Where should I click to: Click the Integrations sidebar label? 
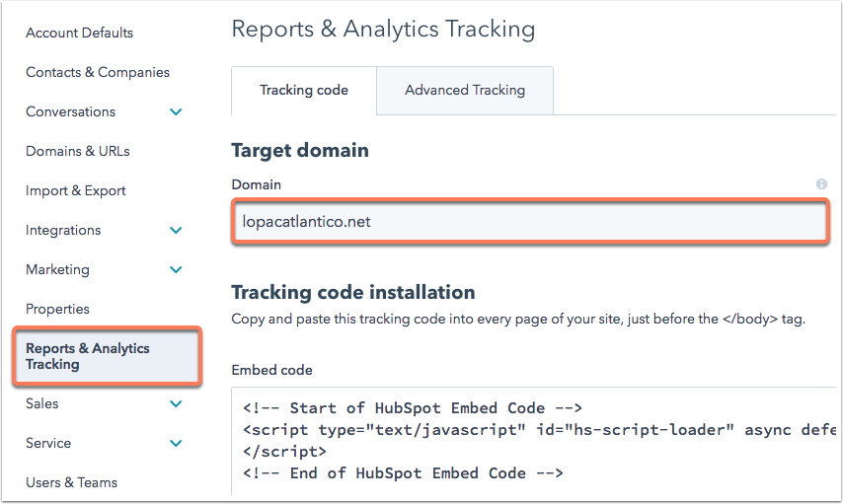pos(63,231)
